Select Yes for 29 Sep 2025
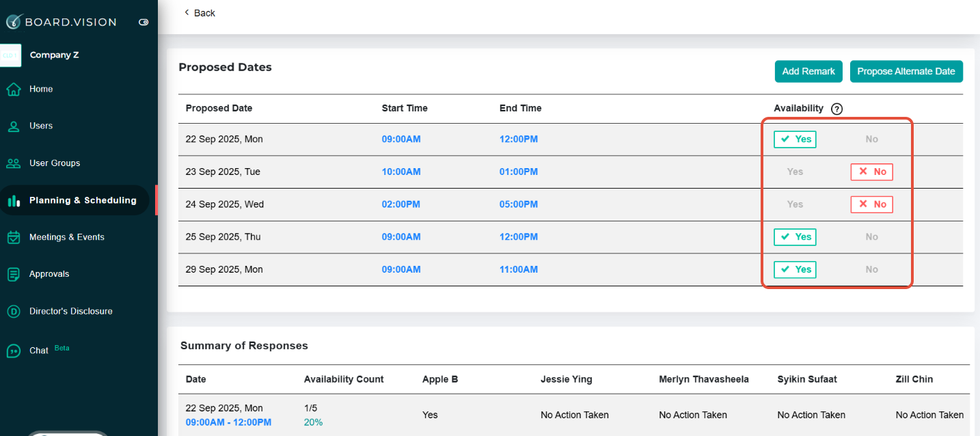Screen dimensions: 980x436 pyautogui.click(x=795, y=269)
